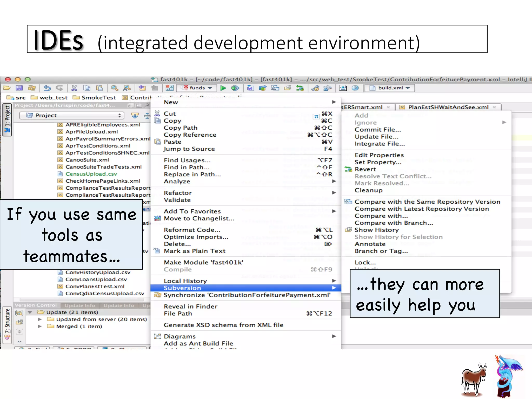The height and width of the screenshot is (399, 532).
Task: Click the Settings wrench toolbar icon
Action: pyautogui.click(x=315, y=88)
